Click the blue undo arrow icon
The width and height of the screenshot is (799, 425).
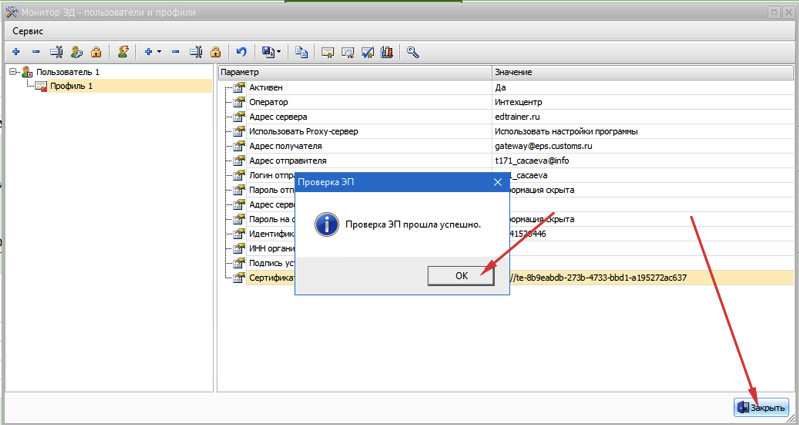pos(241,52)
